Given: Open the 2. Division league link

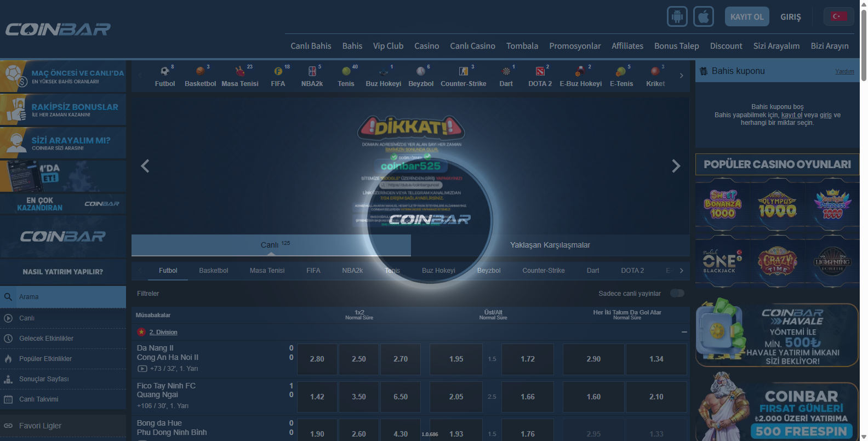Looking at the screenshot, I should click(163, 332).
